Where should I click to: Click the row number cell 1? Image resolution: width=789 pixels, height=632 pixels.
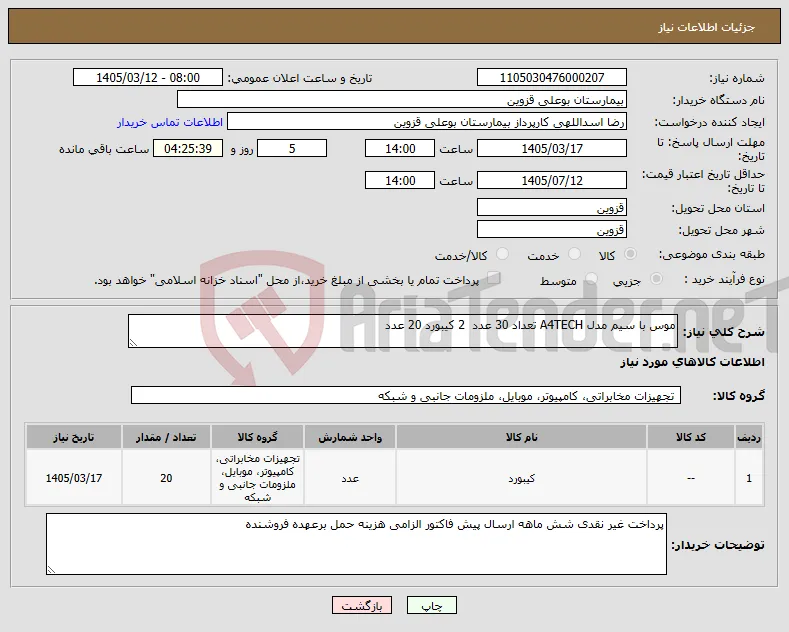(749, 478)
